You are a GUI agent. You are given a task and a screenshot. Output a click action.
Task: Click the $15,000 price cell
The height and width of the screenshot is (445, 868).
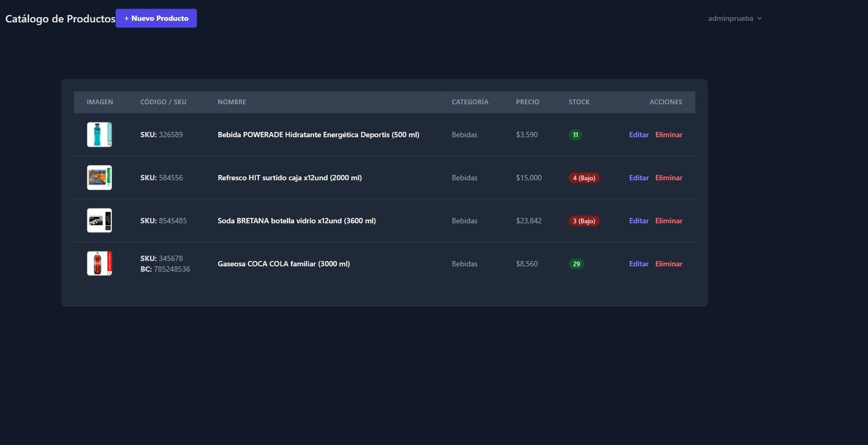529,178
